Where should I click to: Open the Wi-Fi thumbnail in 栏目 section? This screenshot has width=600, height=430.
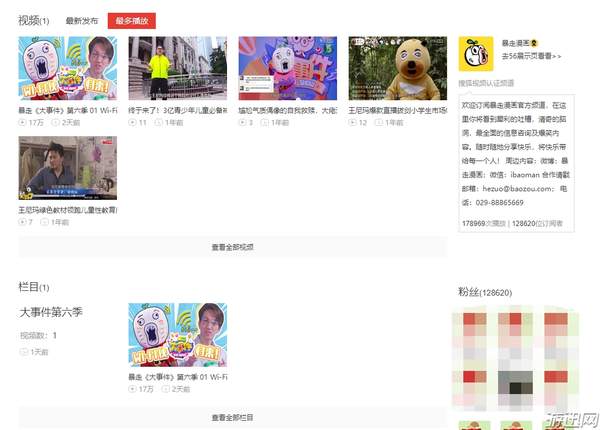(x=178, y=335)
